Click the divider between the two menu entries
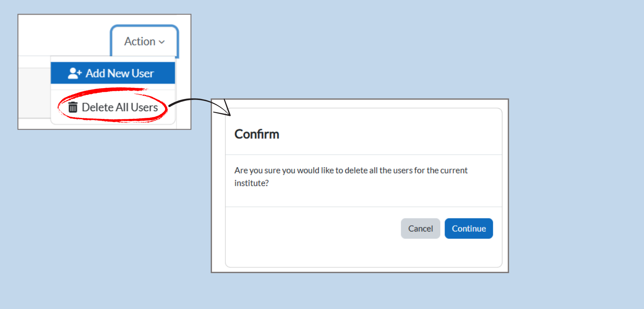Screen dimensions: 644x309 113,90
